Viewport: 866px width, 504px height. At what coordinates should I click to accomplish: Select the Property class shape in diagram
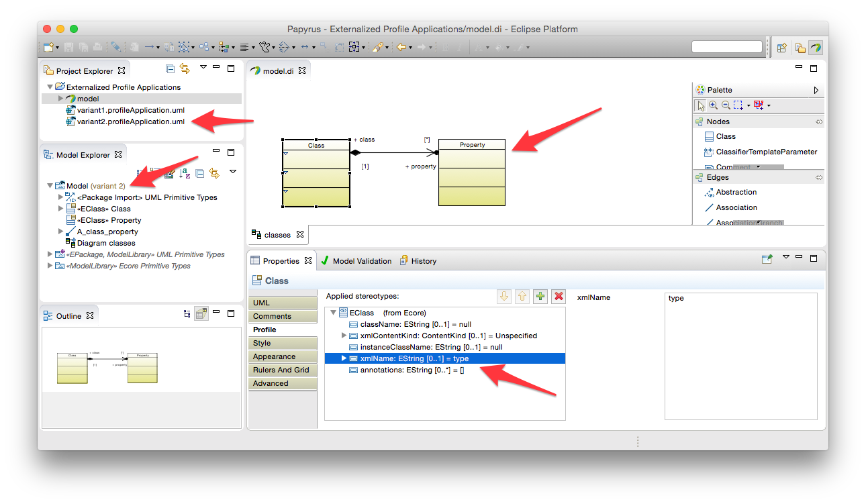(472, 172)
